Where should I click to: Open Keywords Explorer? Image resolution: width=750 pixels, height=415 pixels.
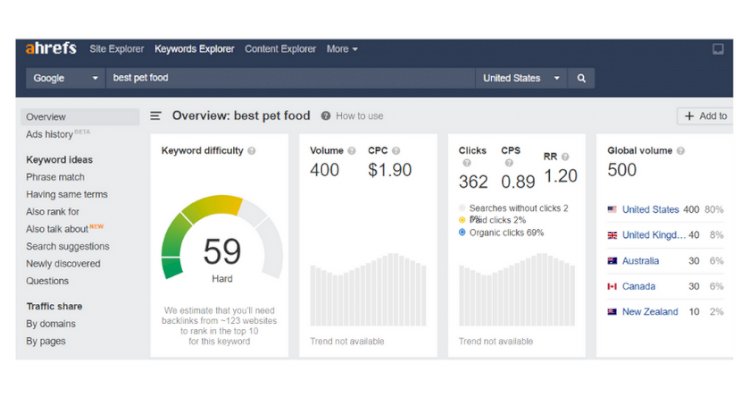point(194,49)
